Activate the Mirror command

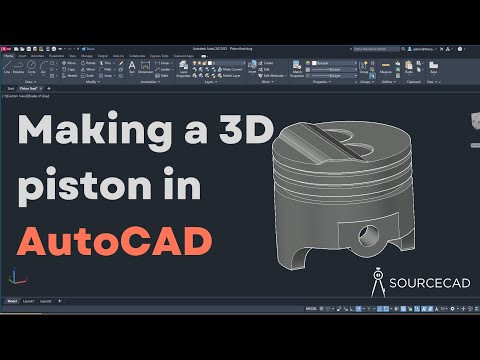(88, 69)
